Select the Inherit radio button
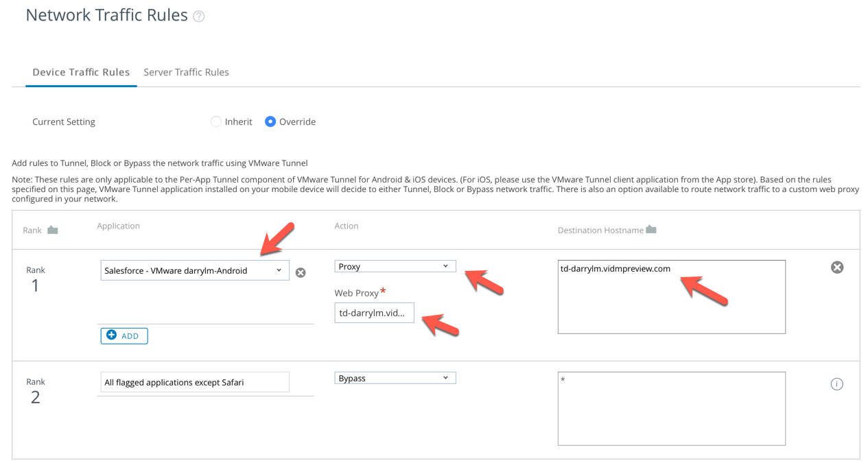The width and height of the screenshot is (868, 463). point(216,121)
